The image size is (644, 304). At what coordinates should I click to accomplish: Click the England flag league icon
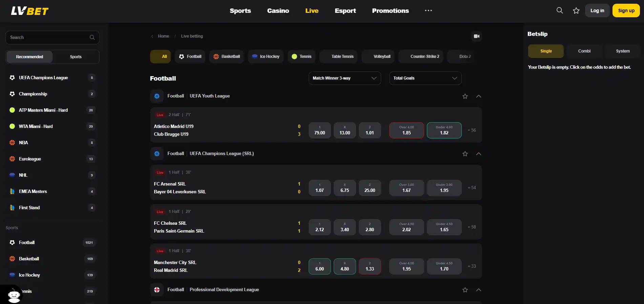157,290
